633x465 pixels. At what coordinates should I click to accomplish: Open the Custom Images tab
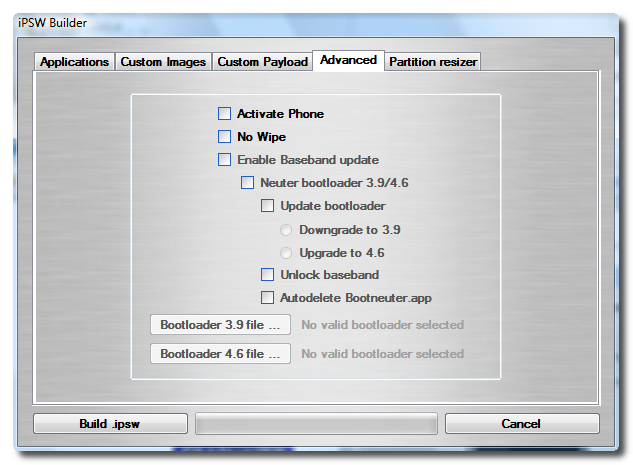[x=163, y=62]
